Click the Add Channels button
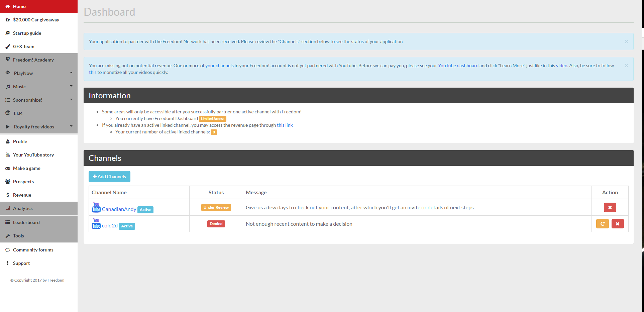644x312 pixels. point(109,177)
